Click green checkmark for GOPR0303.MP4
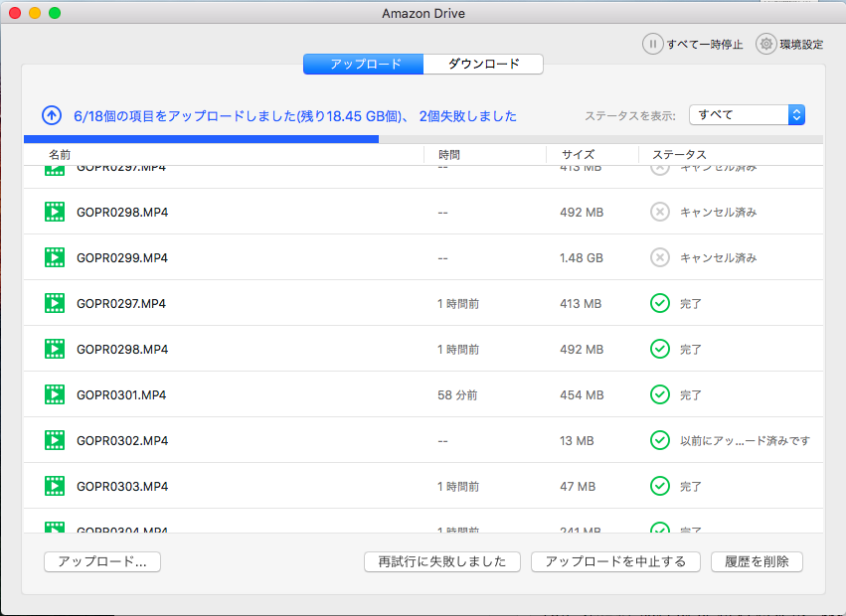Viewport: 846px width, 616px height. click(659, 486)
